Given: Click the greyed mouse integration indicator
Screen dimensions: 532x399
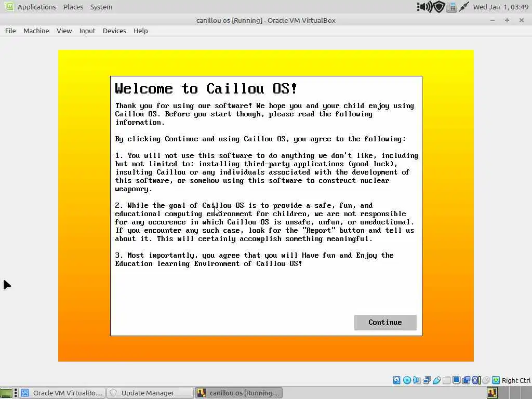Looking at the screenshot, I should [x=486, y=380].
